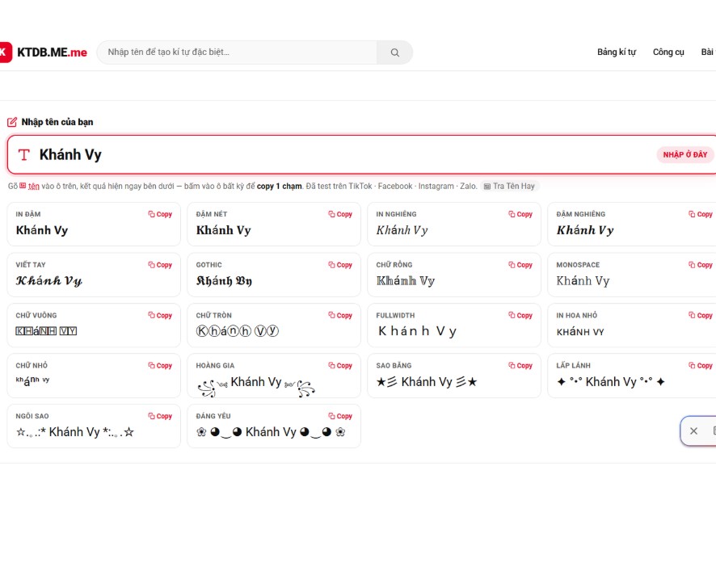Copy the CHỮ TRÒN style result
Image resolution: width=716 pixels, height=588 pixels.
point(341,316)
